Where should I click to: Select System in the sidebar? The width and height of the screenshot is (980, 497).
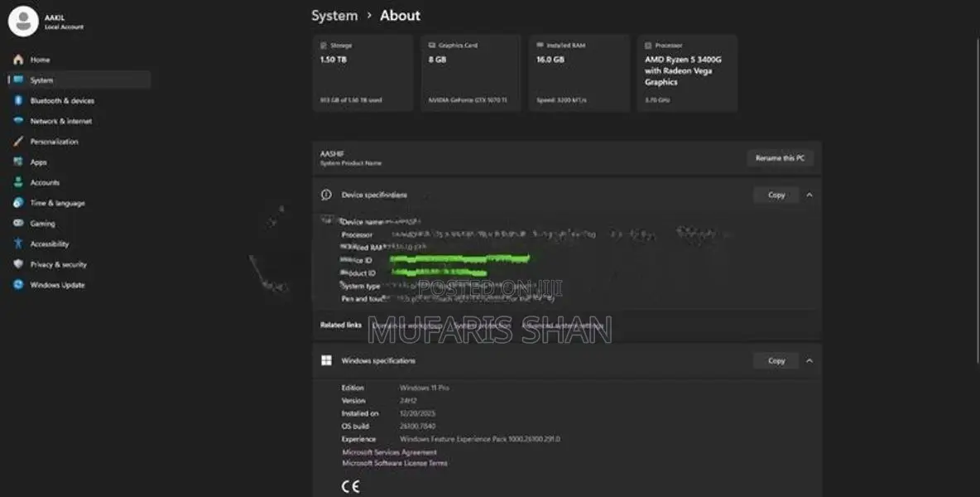[79, 80]
